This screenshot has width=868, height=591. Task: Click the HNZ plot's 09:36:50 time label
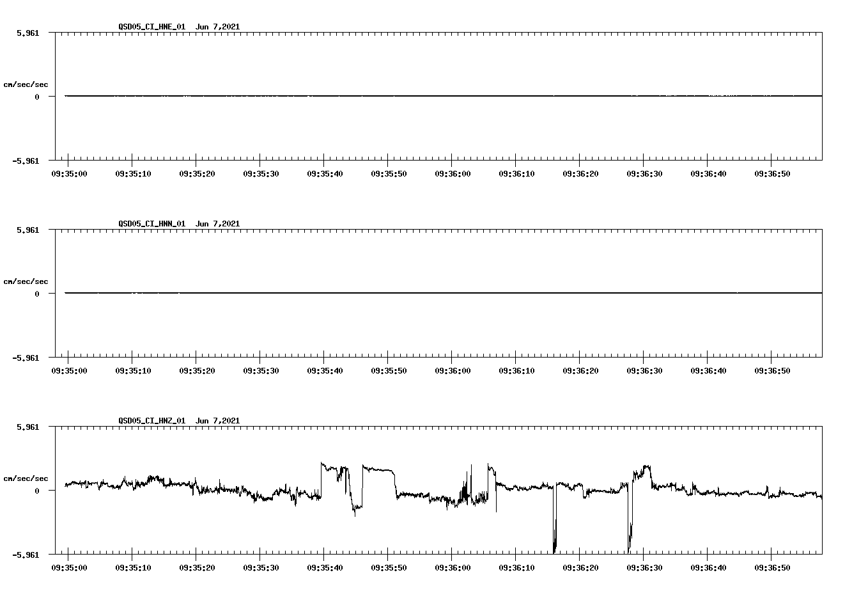(772, 567)
